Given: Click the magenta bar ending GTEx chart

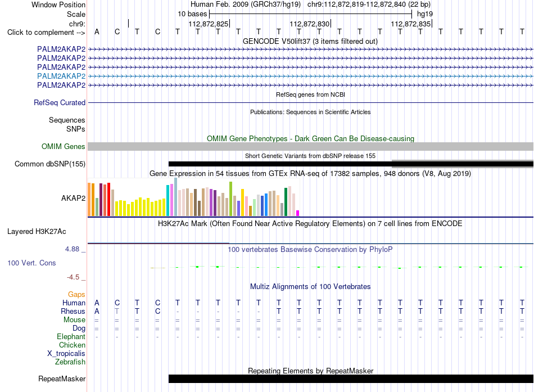Looking at the screenshot, I should [297, 213].
